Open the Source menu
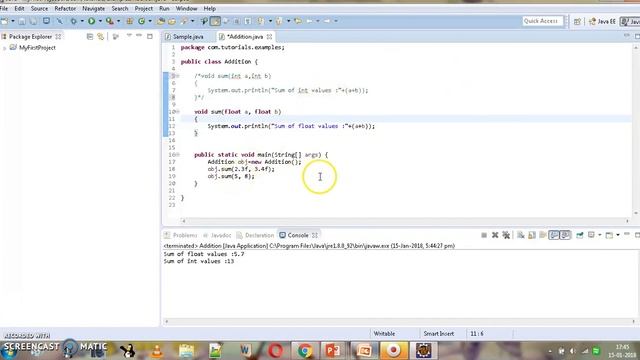This screenshot has width=640, height=360. click(39, 9)
